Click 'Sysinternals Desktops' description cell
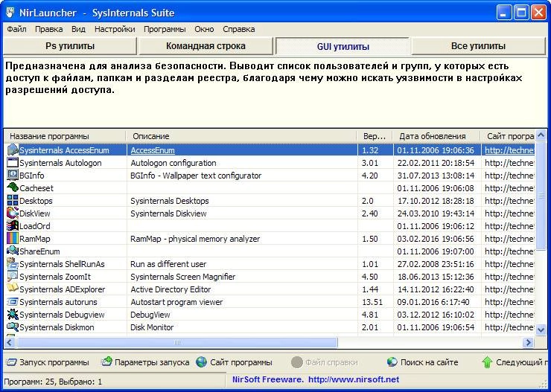Screen dimensions: 551x392 click(x=170, y=201)
